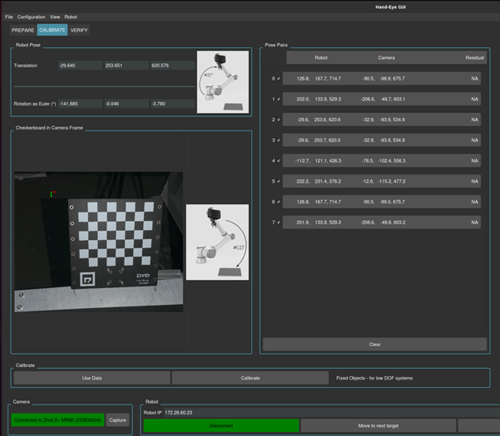Viewport: 500px width, 436px height.
Task: Click Translation Y field 253.651
Action: pyautogui.click(x=126, y=65)
